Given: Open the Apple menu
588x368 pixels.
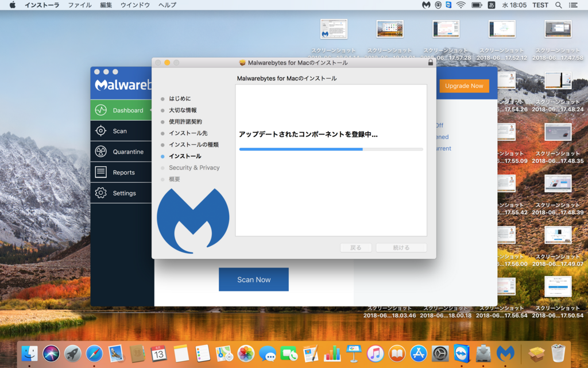Looking at the screenshot, I should 13,5.
